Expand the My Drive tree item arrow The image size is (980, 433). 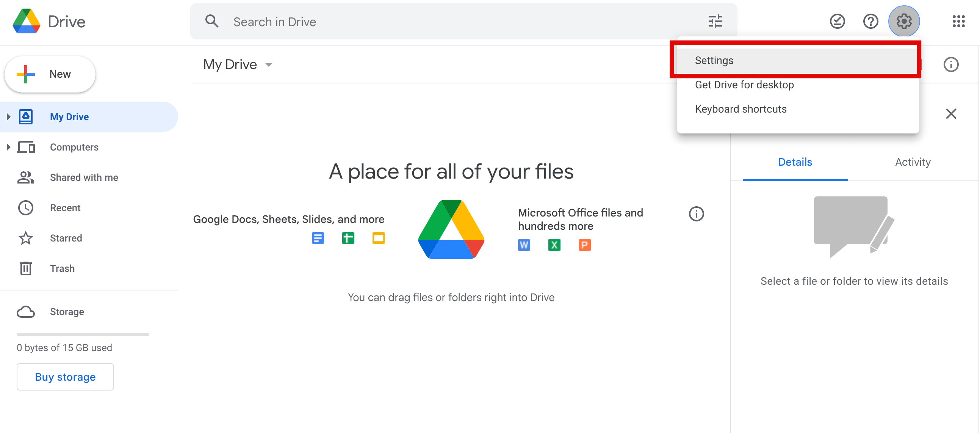pyautogui.click(x=9, y=116)
